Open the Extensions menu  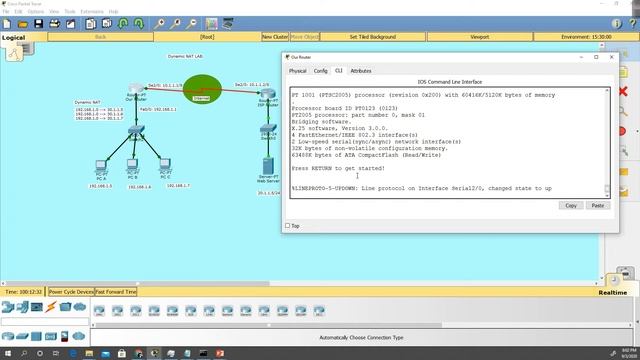click(x=92, y=11)
